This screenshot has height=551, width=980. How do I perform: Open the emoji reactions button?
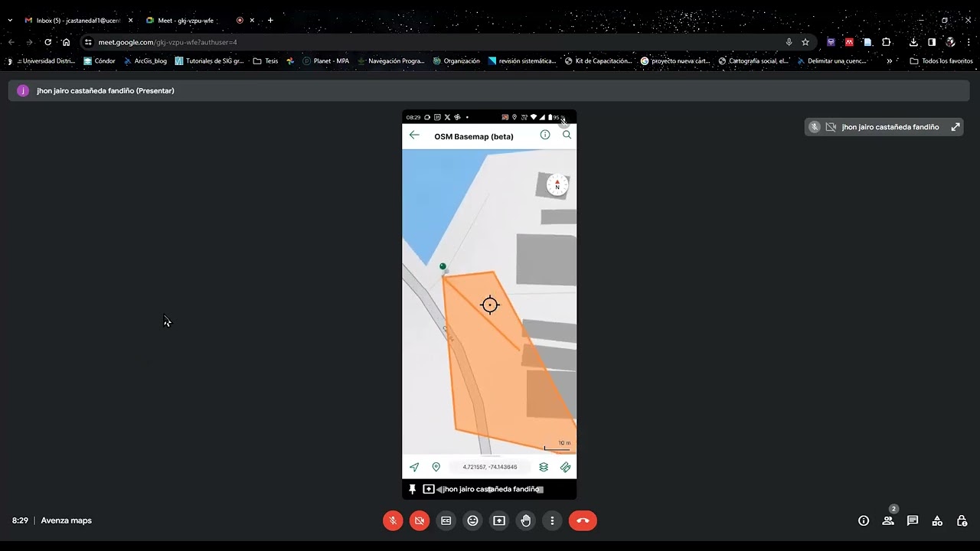point(473,520)
